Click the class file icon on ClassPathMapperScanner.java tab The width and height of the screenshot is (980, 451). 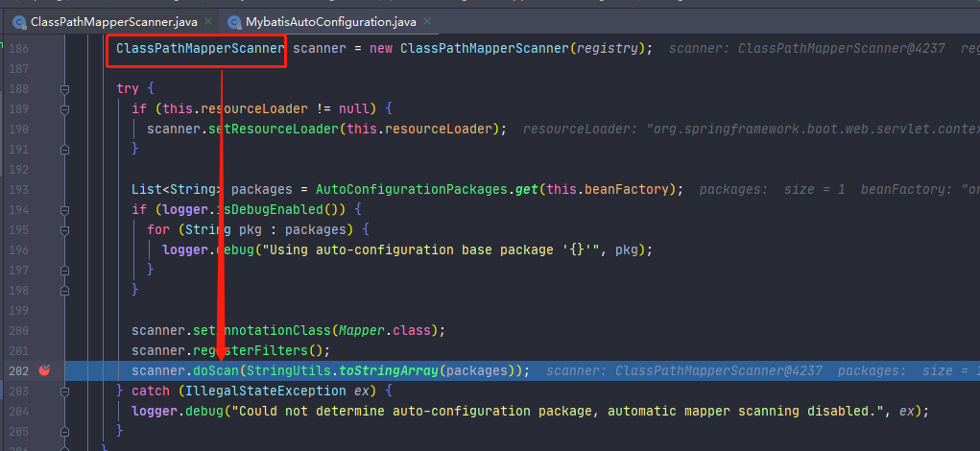point(19,22)
